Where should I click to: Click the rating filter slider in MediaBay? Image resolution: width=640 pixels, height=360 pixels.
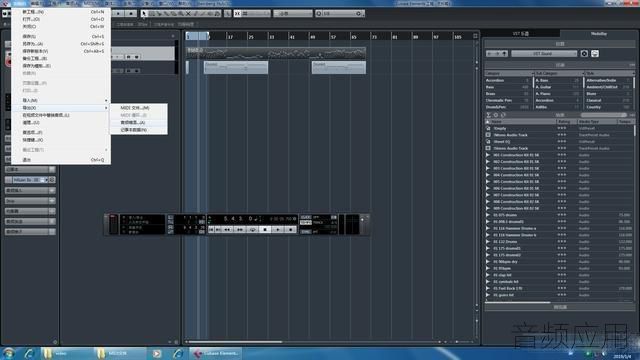pos(603,115)
